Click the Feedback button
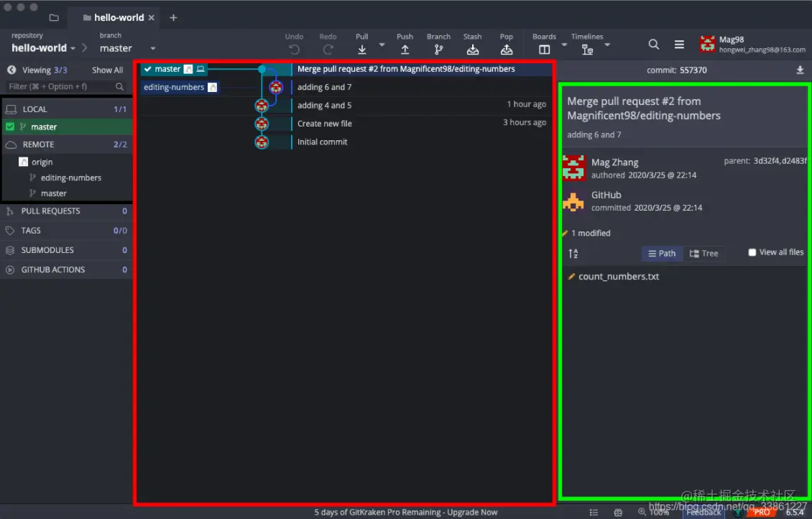Screen dimensions: 812x519 pyautogui.click(x=703, y=513)
